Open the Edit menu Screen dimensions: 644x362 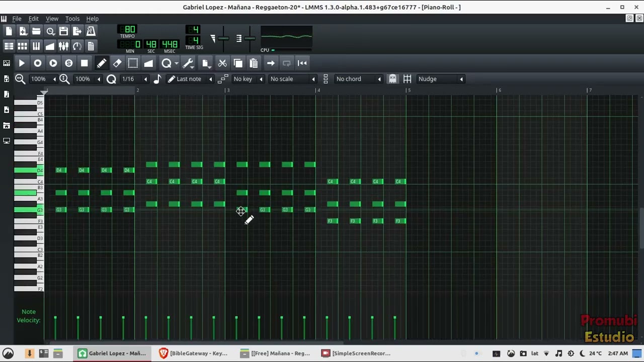click(x=33, y=19)
